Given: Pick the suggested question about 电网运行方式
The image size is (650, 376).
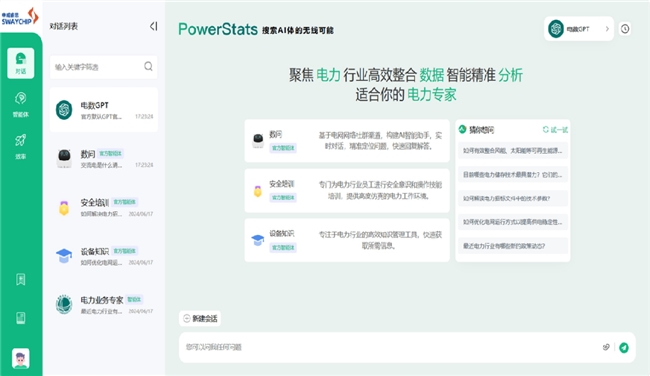Looking at the screenshot, I should [x=513, y=222].
